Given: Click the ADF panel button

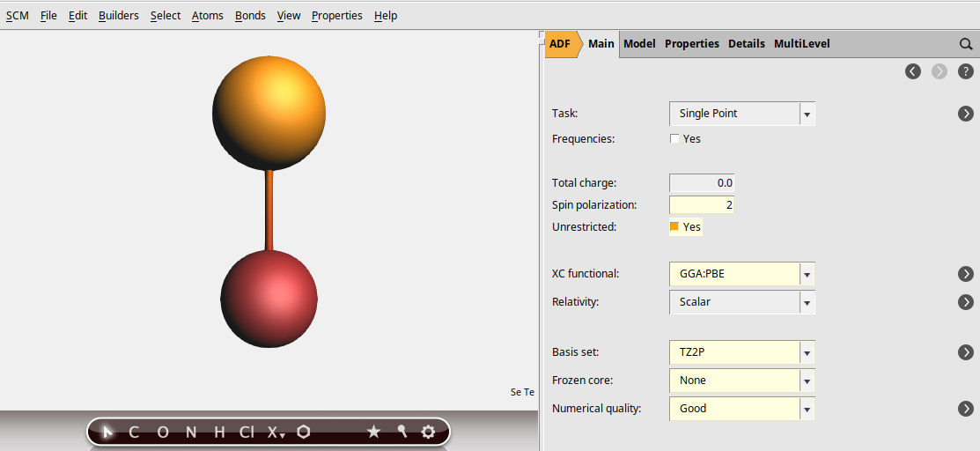Looking at the screenshot, I should click(x=560, y=43).
